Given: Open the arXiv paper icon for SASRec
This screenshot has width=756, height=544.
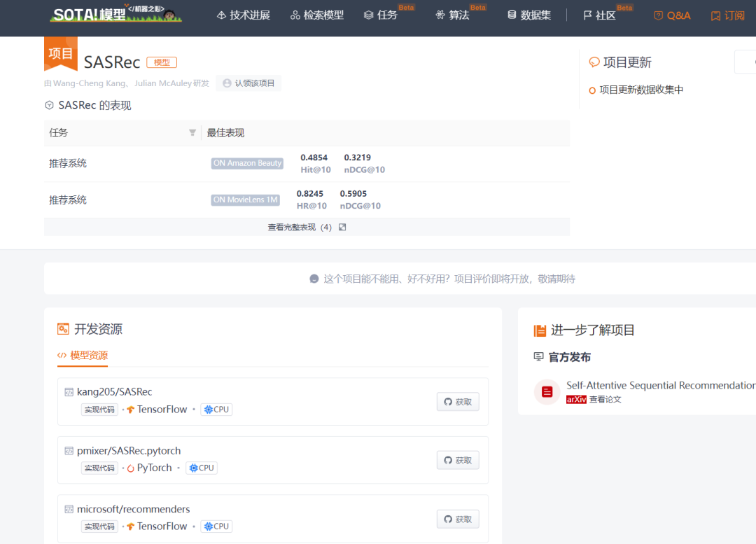Looking at the screenshot, I should (547, 392).
